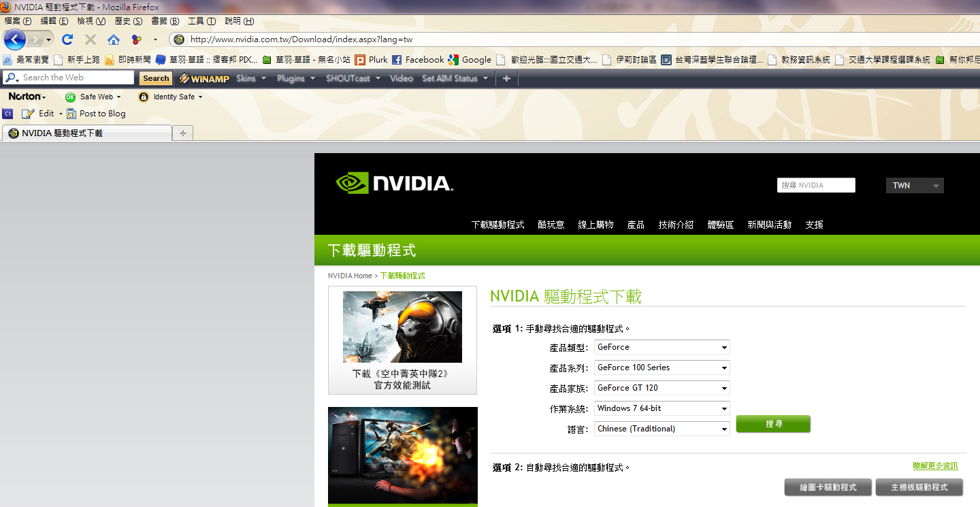
Task: Open the 空中菁英中隊2 benchmark banner image
Action: coord(402,327)
